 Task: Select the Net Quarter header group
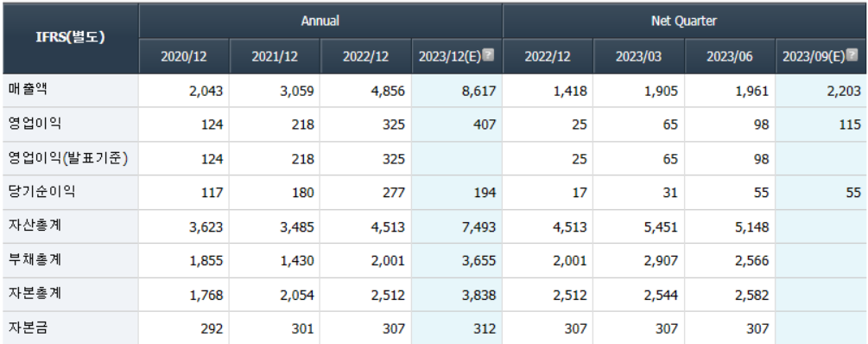click(684, 21)
